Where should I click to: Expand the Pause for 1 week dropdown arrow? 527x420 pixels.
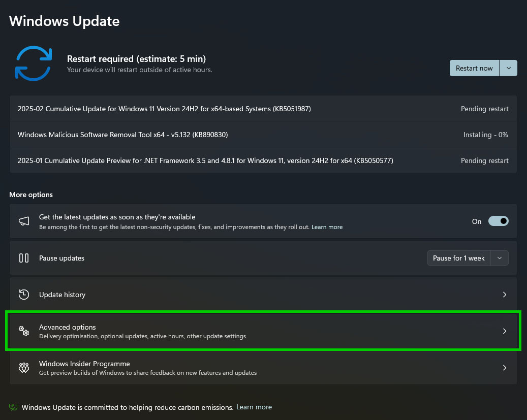[500, 258]
